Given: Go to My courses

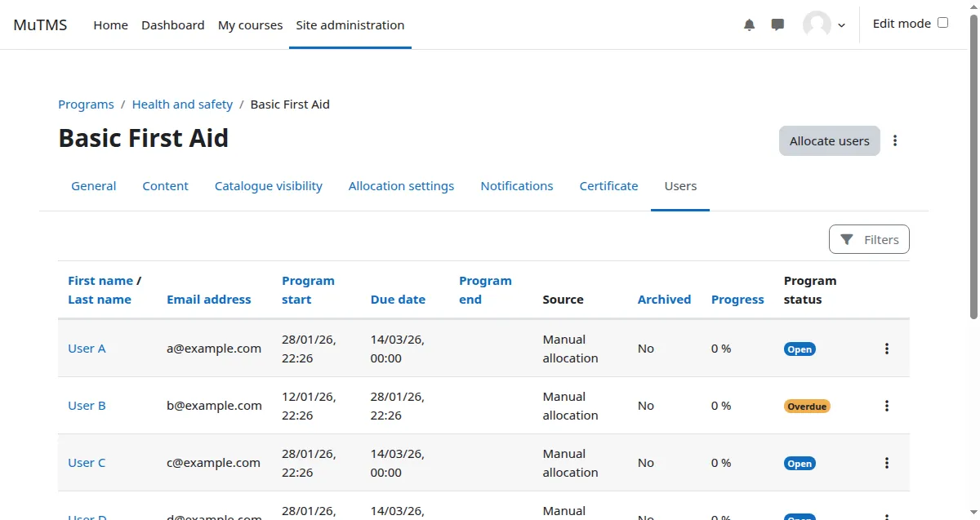Looking at the screenshot, I should tap(250, 24).
